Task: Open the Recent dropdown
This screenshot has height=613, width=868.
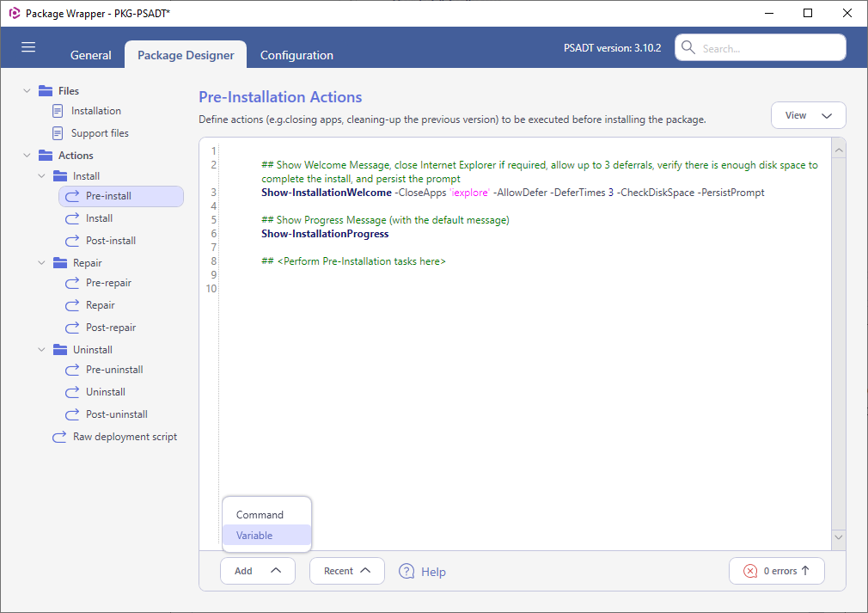Action: pyautogui.click(x=347, y=571)
